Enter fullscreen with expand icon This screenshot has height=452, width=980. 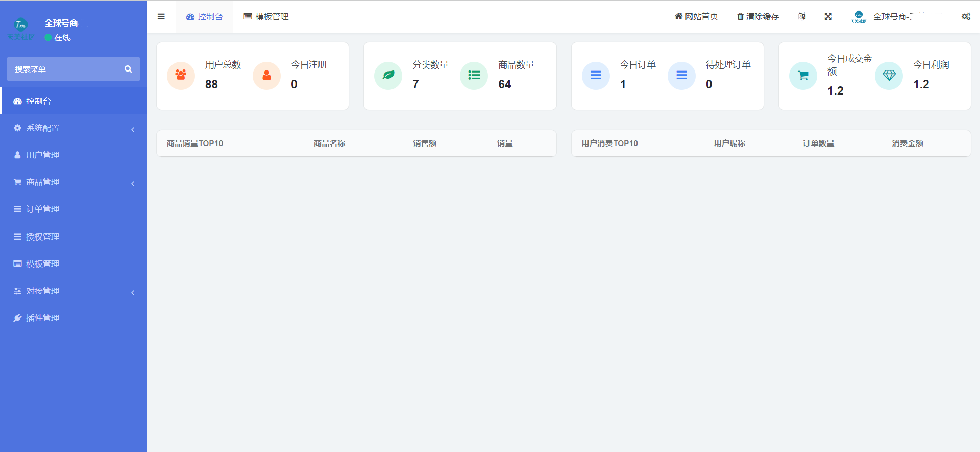[x=828, y=17]
